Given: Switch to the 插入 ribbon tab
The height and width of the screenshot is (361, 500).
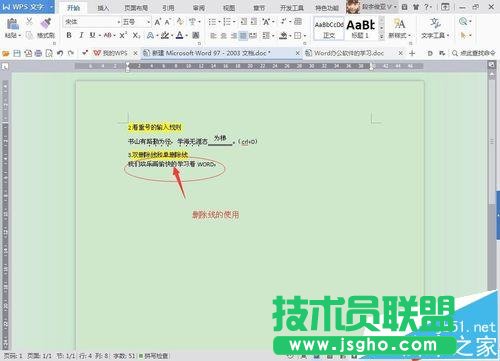Looking at the screenshot, I should [103, 8].
